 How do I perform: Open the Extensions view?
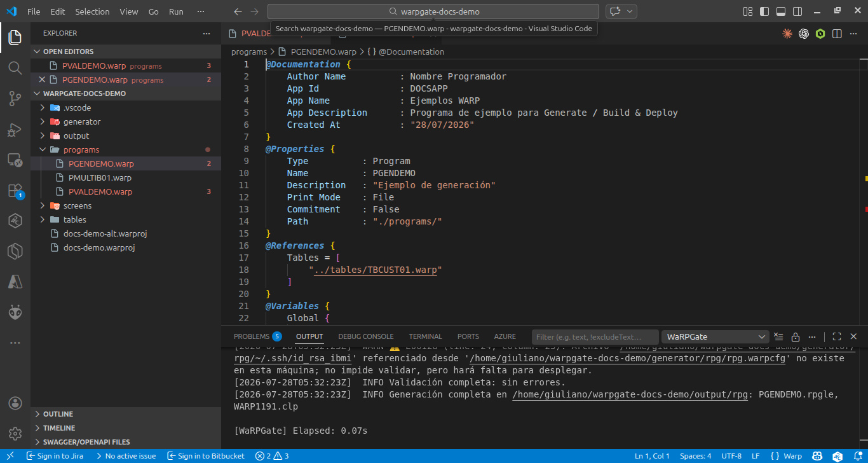pyautogui.click(x=15, y=190)
